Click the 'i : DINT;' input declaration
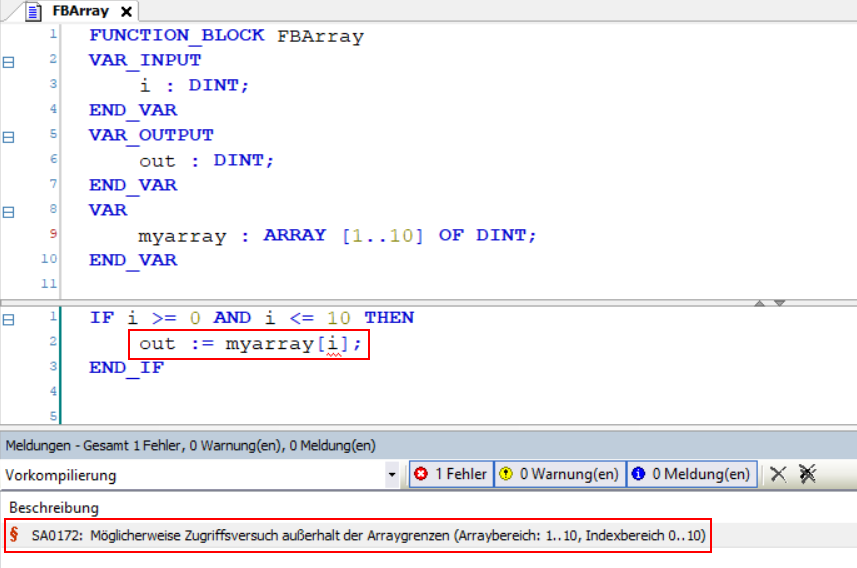Screen dimensions: 857x568 [x=194, y=86]
